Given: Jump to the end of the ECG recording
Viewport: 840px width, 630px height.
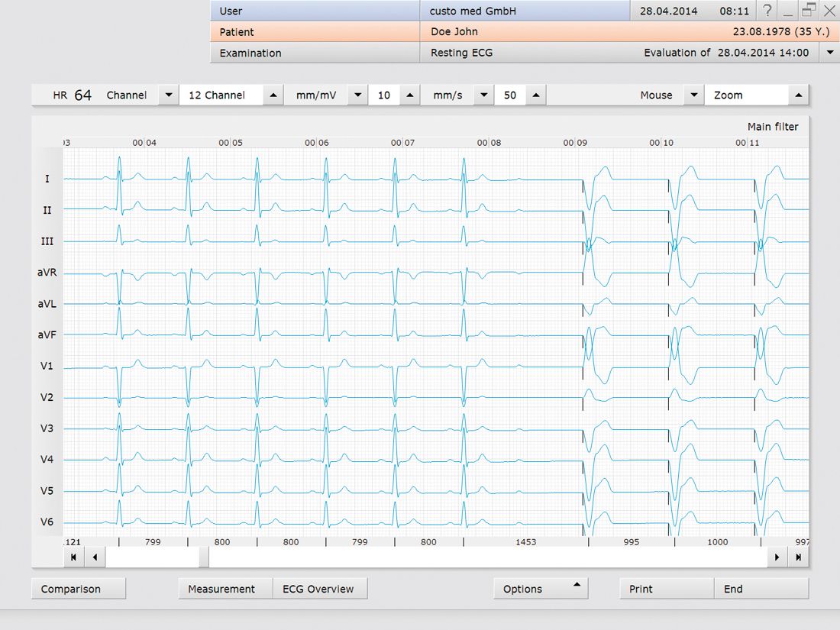Looking at the screenshot, I should point(798,557).
